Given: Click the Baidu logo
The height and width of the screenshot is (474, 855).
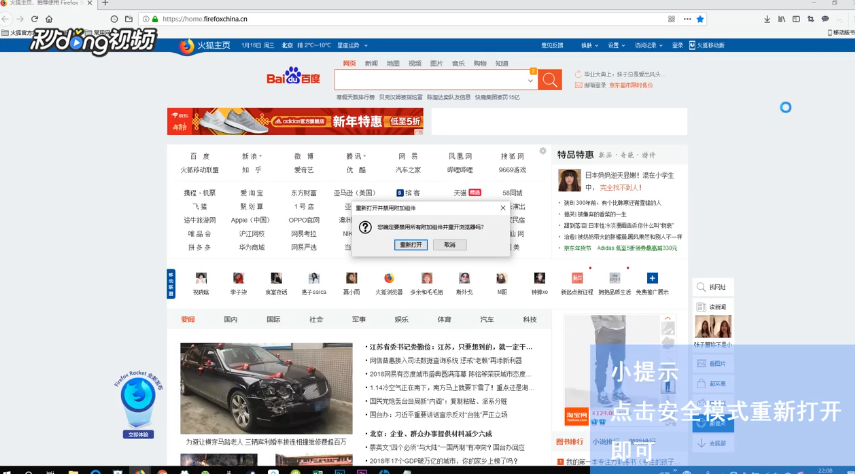Looking at the screenshot, I should (x=293, y=76).
